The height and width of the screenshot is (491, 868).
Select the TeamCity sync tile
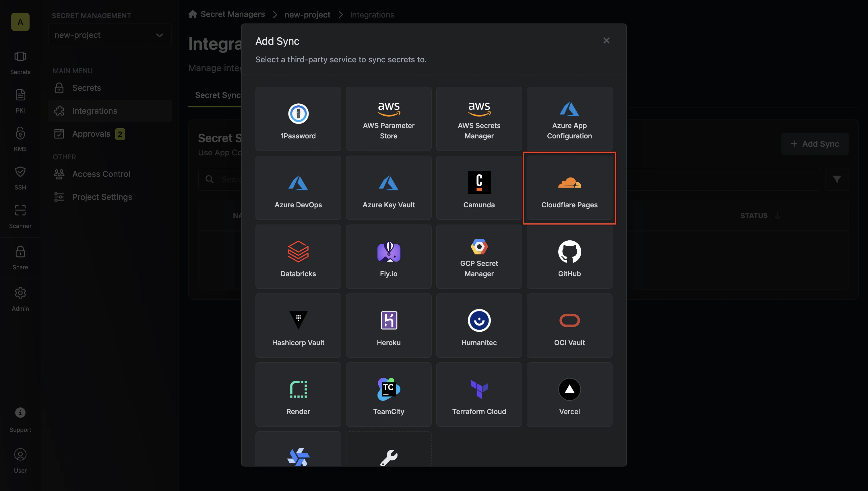pyautogui.click(x=388, y=394)
